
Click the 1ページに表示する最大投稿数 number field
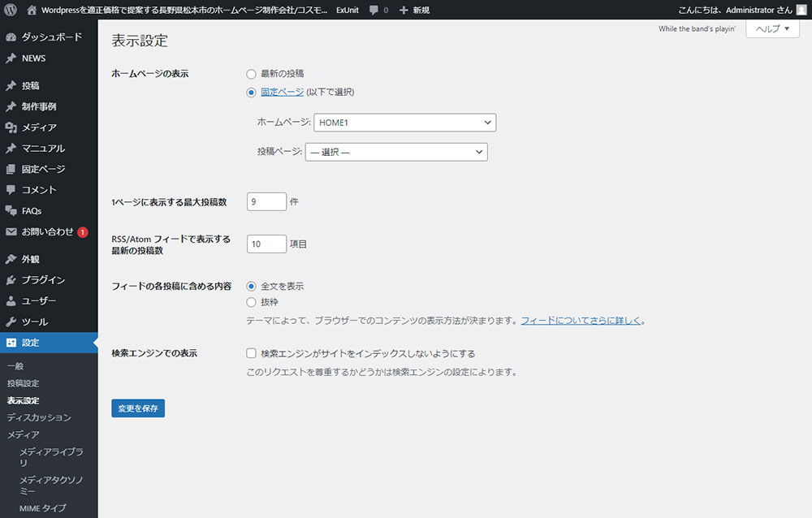pyautogui.click(x=266, y=201)
